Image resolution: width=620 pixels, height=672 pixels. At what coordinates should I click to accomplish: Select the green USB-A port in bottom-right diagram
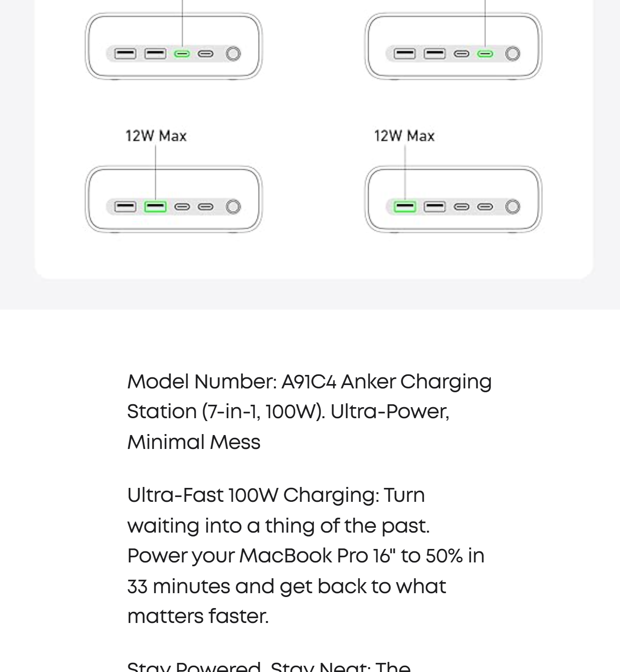[405, 207]
